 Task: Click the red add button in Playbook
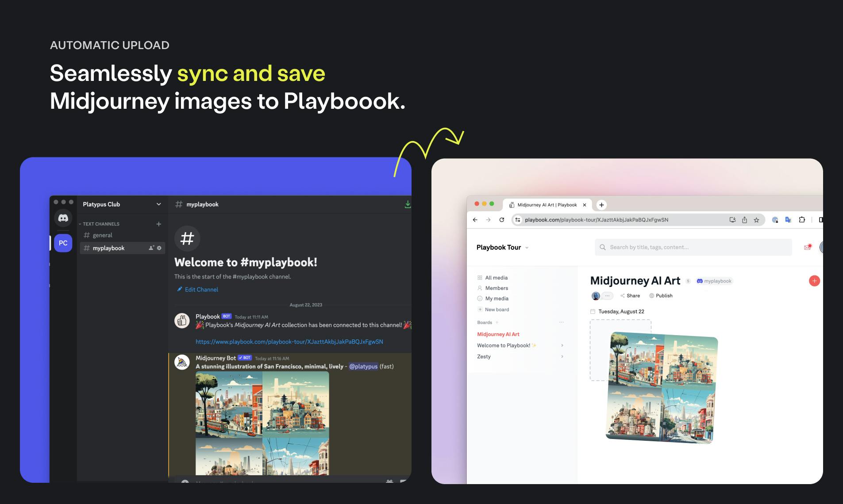point(814,281)
